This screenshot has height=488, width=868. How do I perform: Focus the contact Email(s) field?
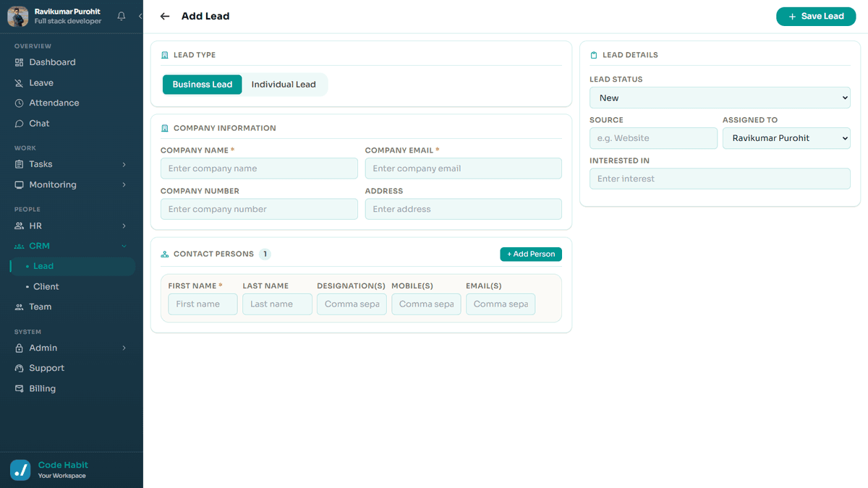[x=501, y=304]
